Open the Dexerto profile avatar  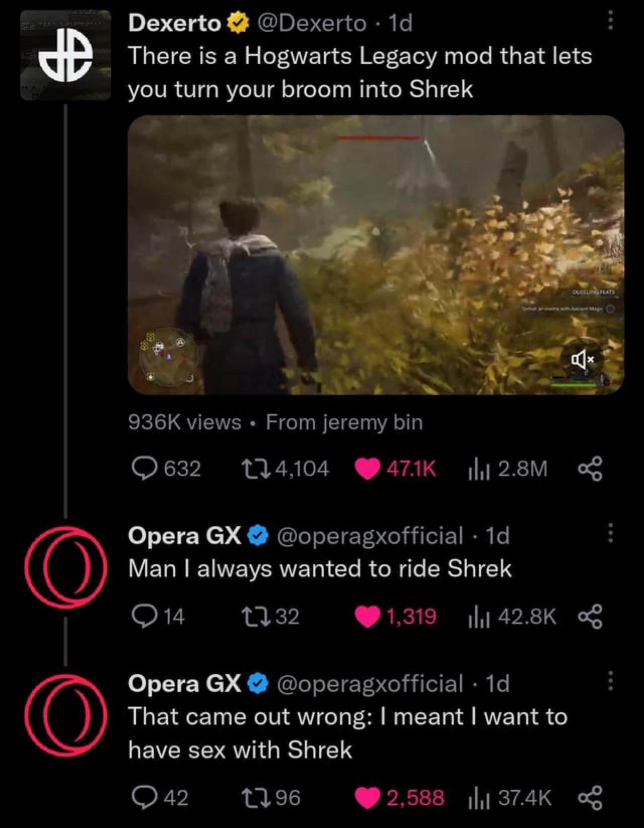click(x=65, y=55)
